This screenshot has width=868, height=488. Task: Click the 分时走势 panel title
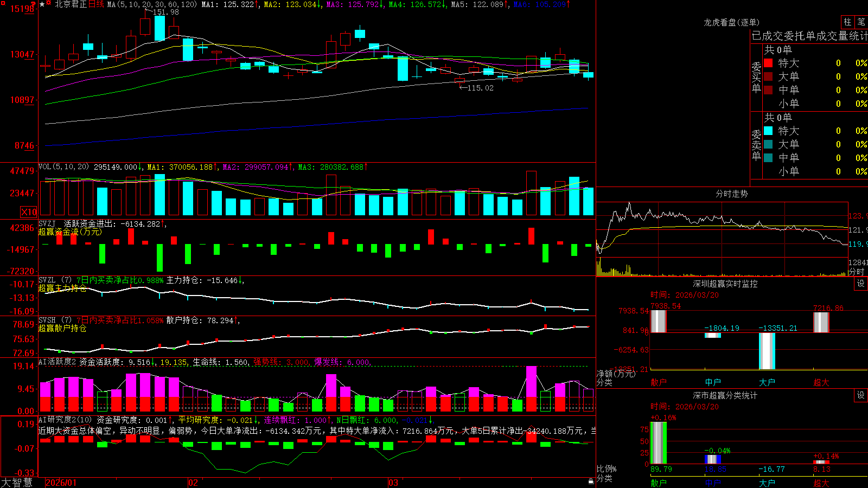[731, 194]
